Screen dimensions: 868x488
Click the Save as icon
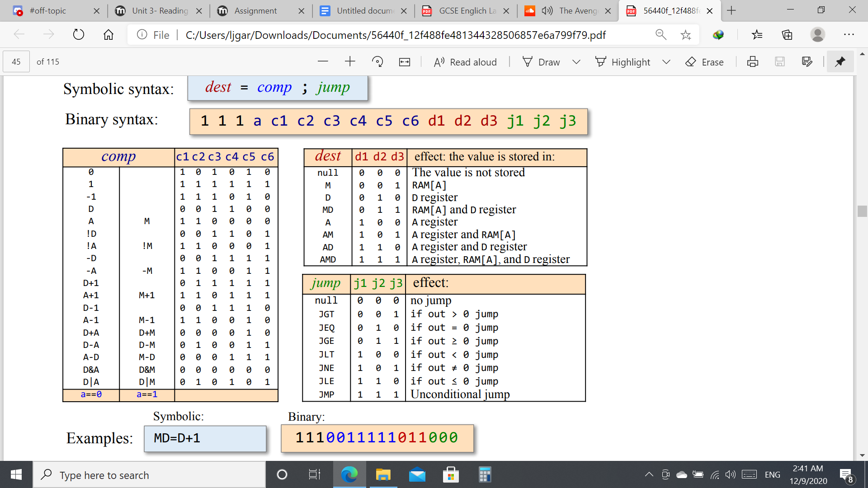click(807, 62)
